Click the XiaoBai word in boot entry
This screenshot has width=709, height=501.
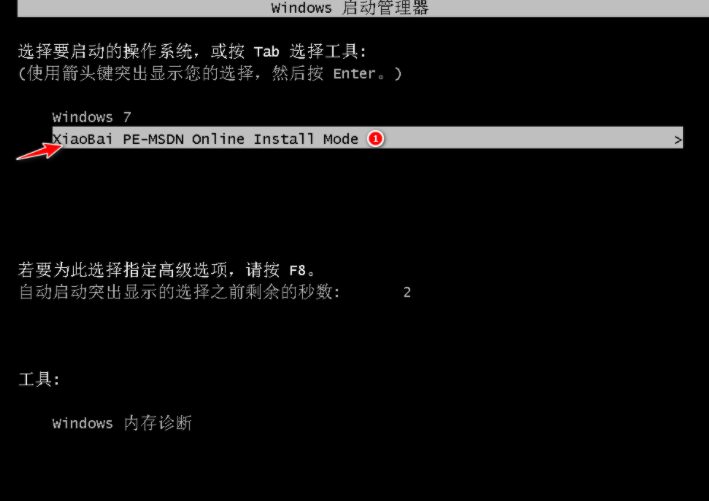[x=83, y=139]
